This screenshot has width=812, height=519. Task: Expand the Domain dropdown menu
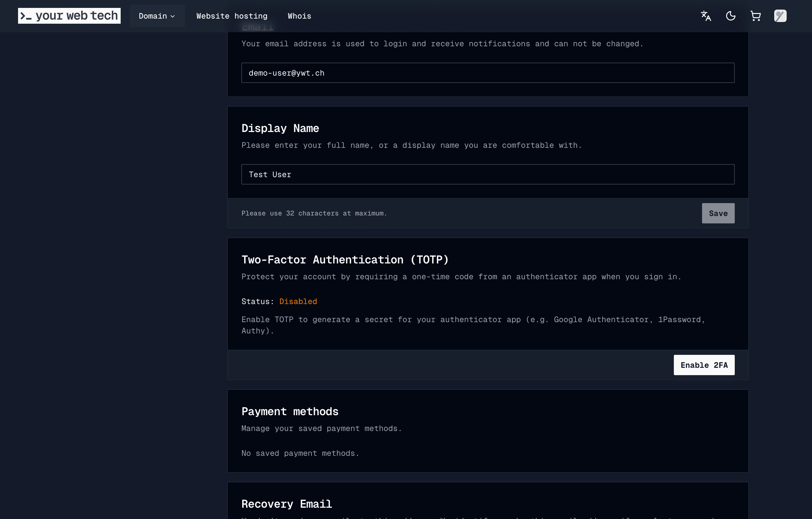(157, 16)
